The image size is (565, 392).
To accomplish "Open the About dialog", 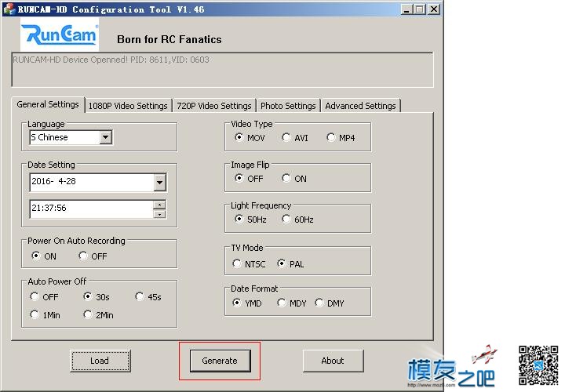I will pyautogui.click(x=333, y=361).
